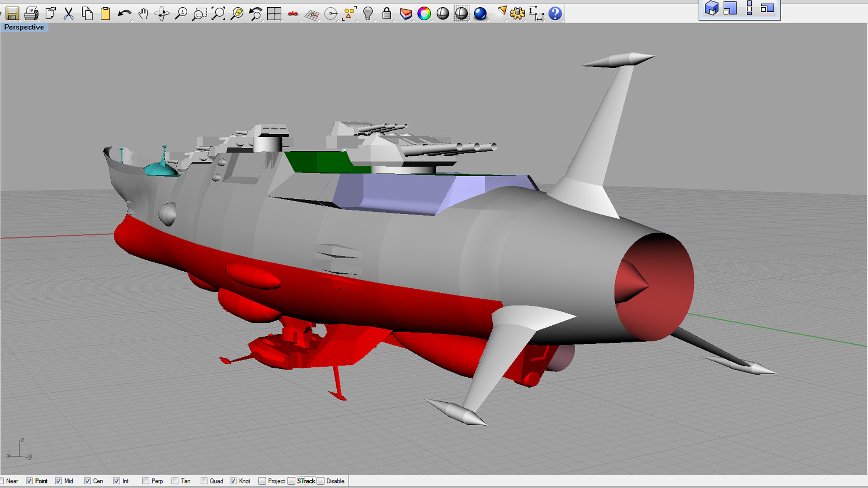
Task: Cut selection with the scissors icon
Action: [x=68, y=14]
